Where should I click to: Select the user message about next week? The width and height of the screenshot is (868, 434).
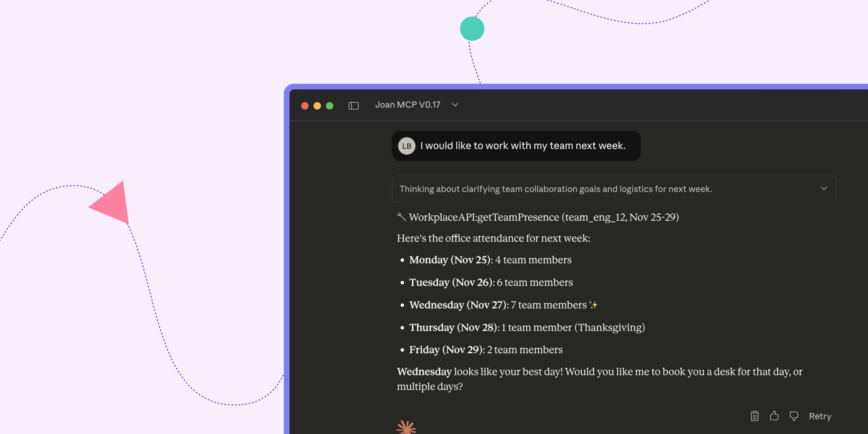(x=523, y=146)
